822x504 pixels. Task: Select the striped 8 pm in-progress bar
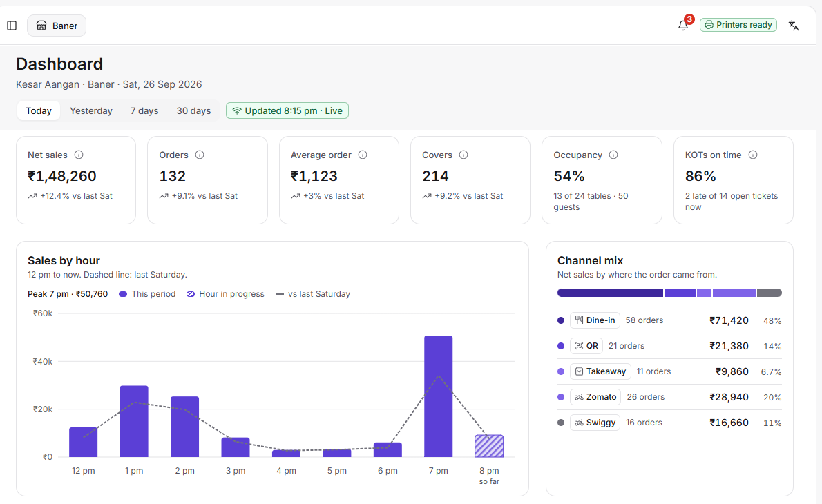pos(489,446)
